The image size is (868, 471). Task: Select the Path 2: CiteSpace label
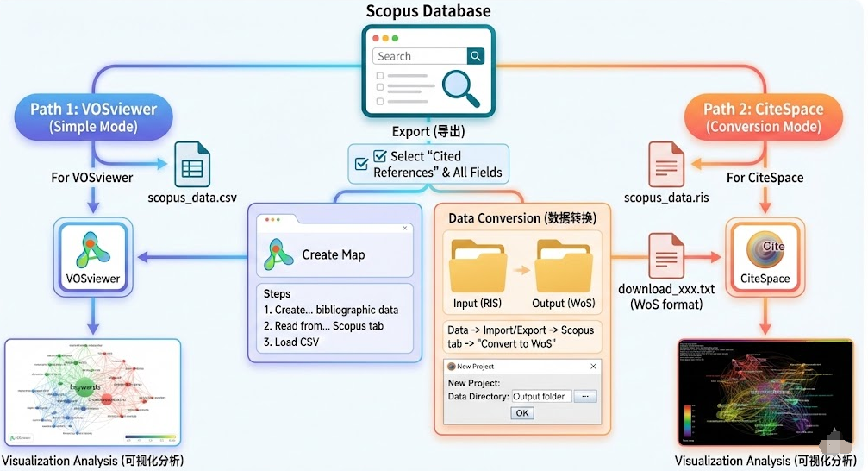coord(763,117)
